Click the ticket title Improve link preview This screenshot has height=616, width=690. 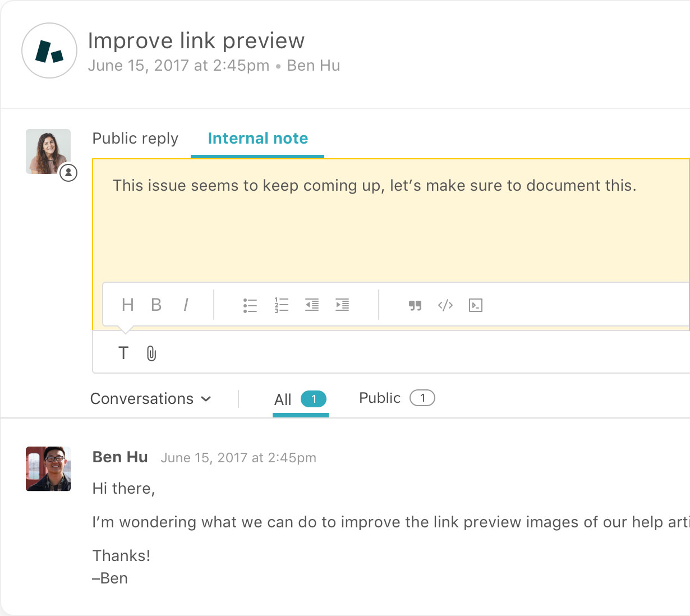click(196, 41)
